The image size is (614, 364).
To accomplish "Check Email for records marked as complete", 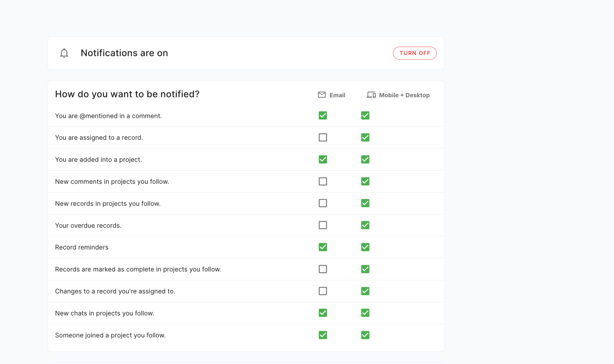I will 323,269.
